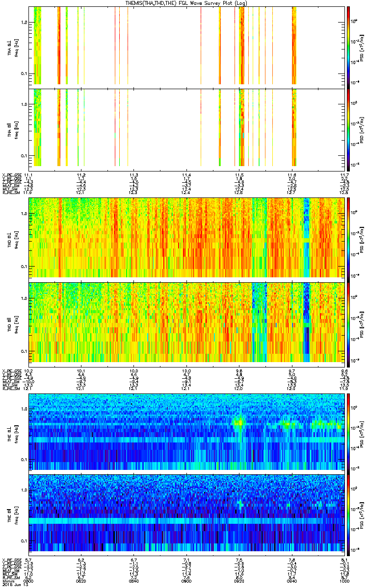
Task: Click the '0920' time label on bottom axis
Action: click(x=239, y=581)
